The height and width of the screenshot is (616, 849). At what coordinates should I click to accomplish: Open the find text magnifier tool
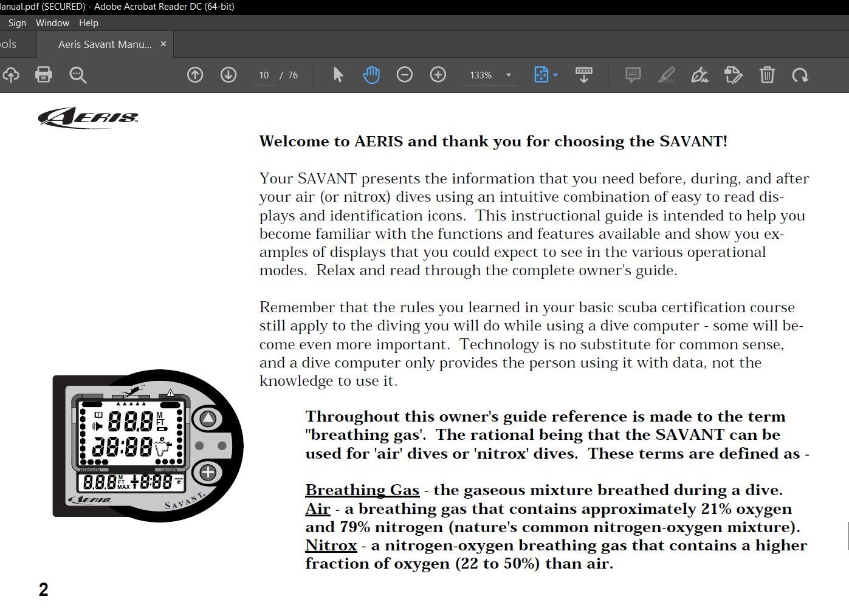pos(78,75)
